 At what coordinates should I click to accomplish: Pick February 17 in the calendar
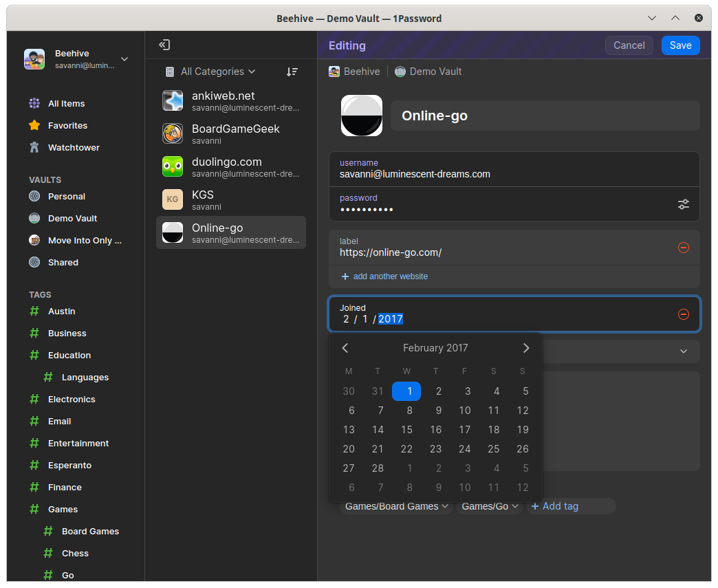tap(465, 430)
